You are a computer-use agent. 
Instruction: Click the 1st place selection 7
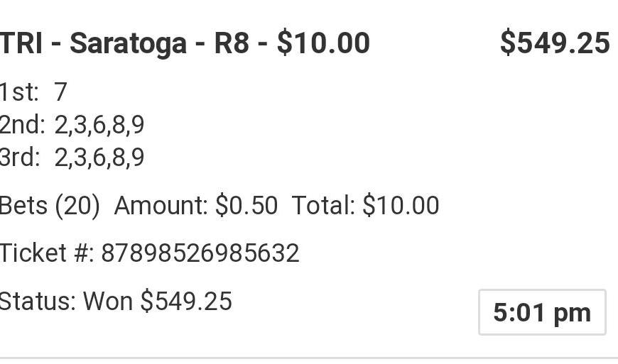pos(60,92)
